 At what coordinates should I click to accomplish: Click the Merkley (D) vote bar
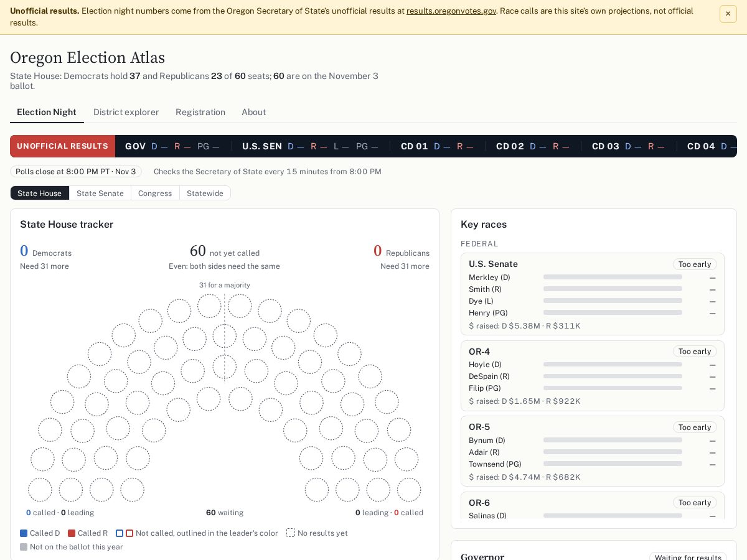coord(613,278)
